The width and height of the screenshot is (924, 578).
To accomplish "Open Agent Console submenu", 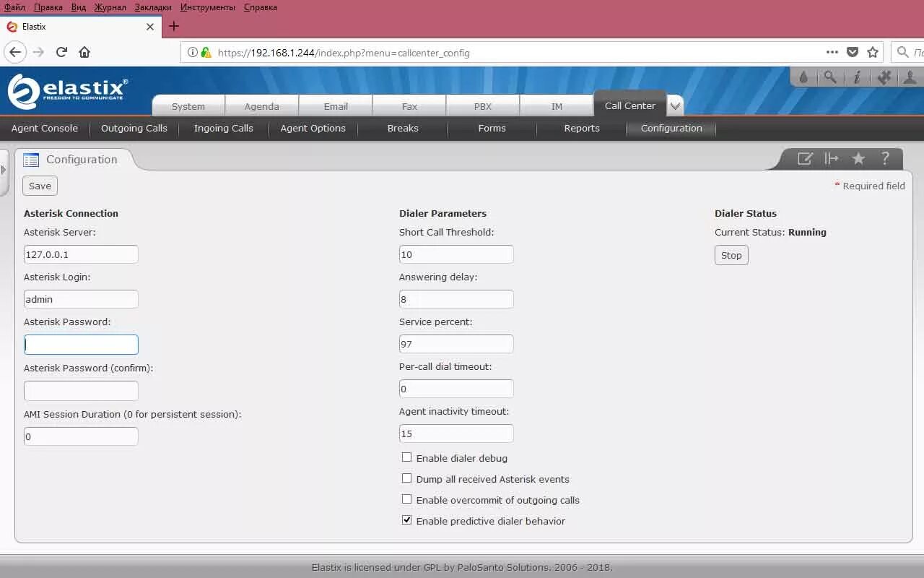I will click(45, 128).
